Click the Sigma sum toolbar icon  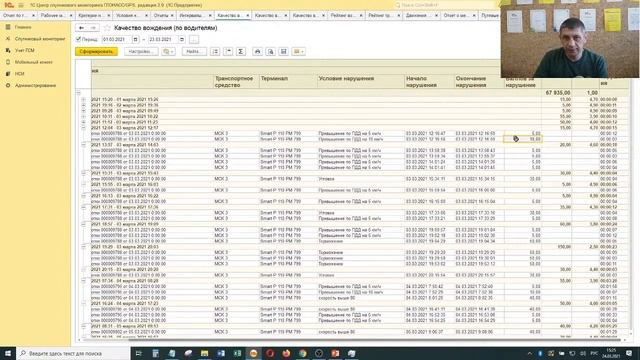click(x=241, y=51)
